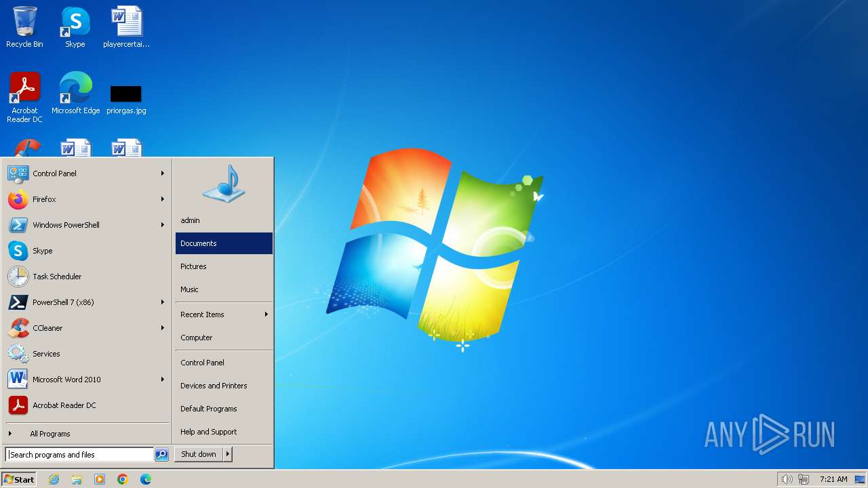Open Windows Media Player from taskbar
Image resolution: width=868 pixels, height=488 pixels.
pyautogui.click(x=100, y=479)
